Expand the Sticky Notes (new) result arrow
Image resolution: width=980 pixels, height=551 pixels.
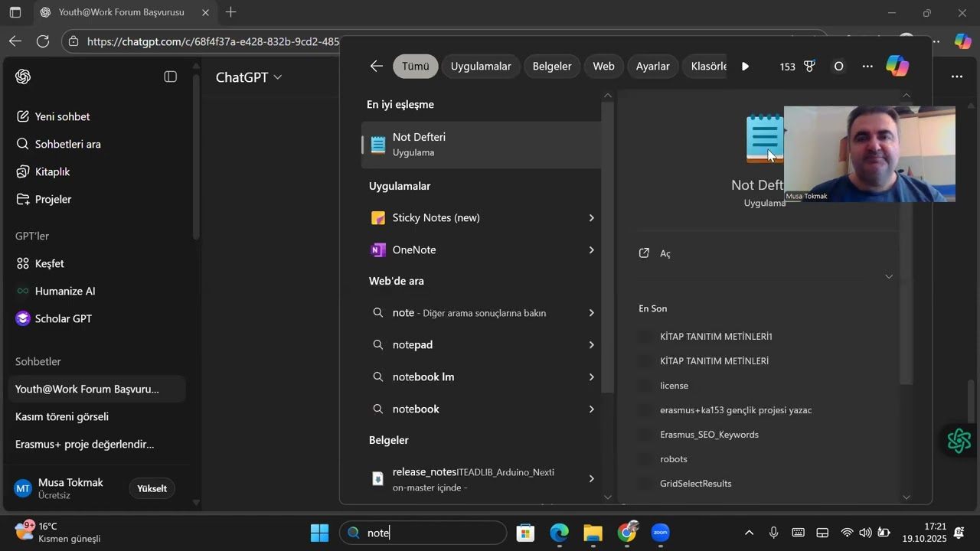click(591, 218)
